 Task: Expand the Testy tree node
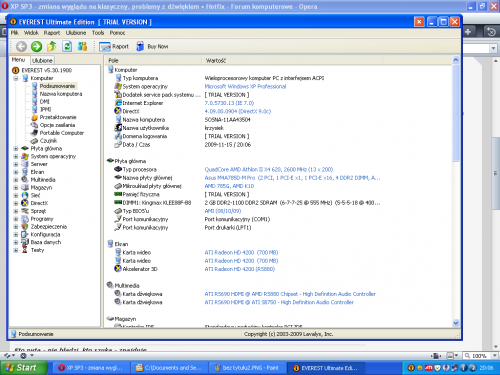[16, 250]
